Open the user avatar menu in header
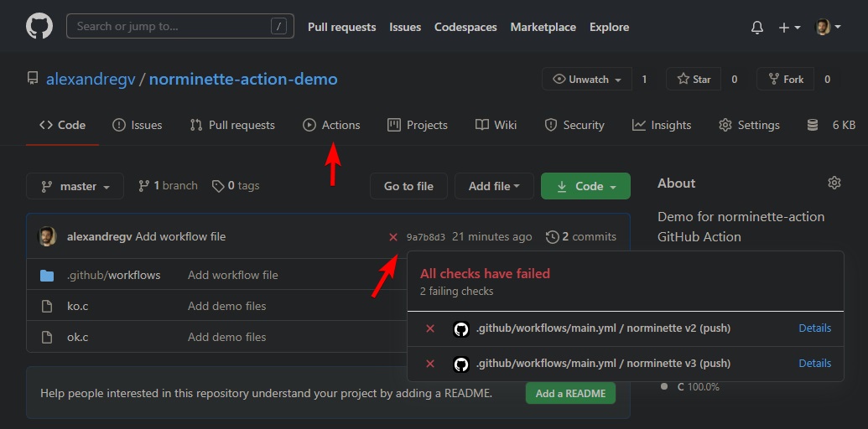 tap(828, 27)
